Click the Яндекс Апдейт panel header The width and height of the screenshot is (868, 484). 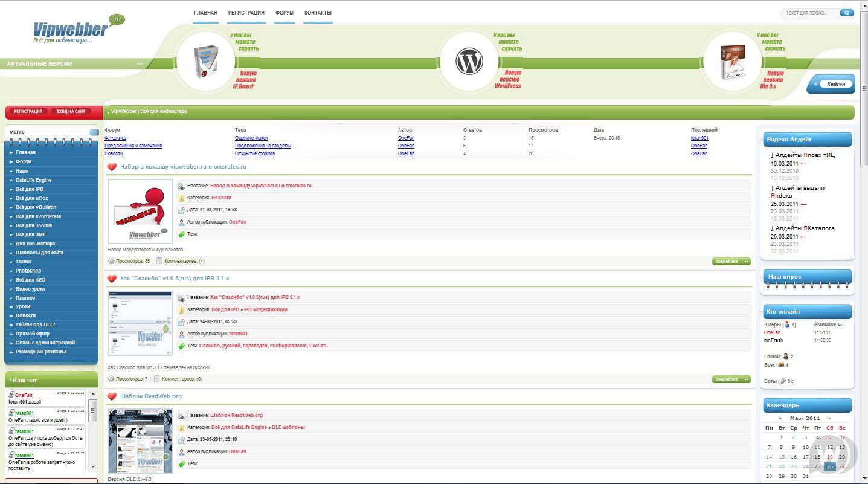click(807, 139)
